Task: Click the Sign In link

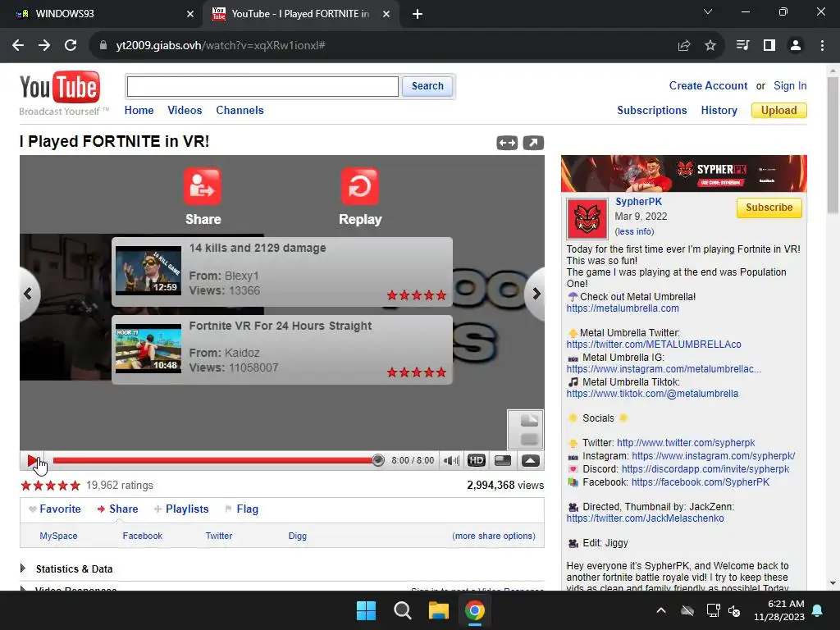Action: click(x=790, y=85)
